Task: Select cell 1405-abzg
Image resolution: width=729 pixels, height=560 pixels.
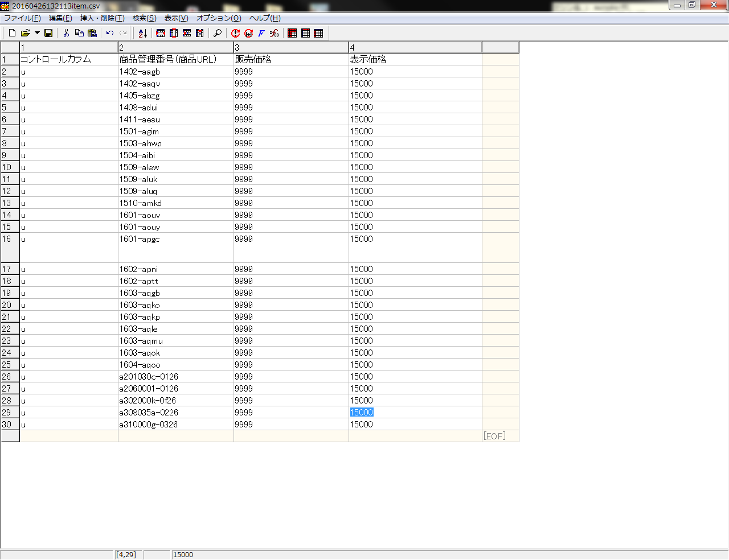Action: point(176,96)
